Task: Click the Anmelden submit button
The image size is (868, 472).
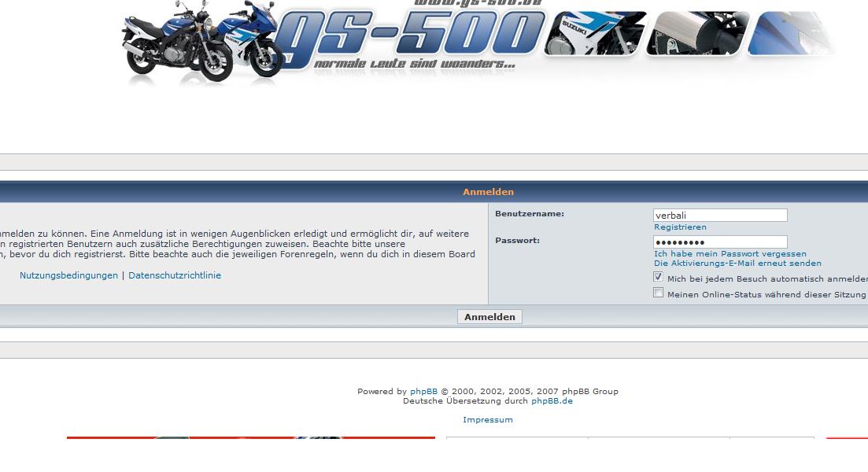Action: click(489, 316)
